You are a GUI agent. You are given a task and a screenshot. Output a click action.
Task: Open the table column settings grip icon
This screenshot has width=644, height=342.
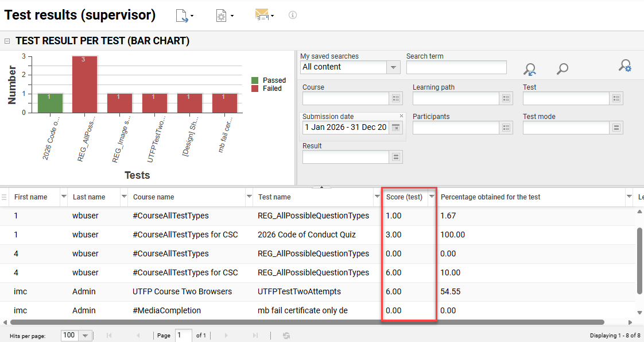tap(4, 197)
